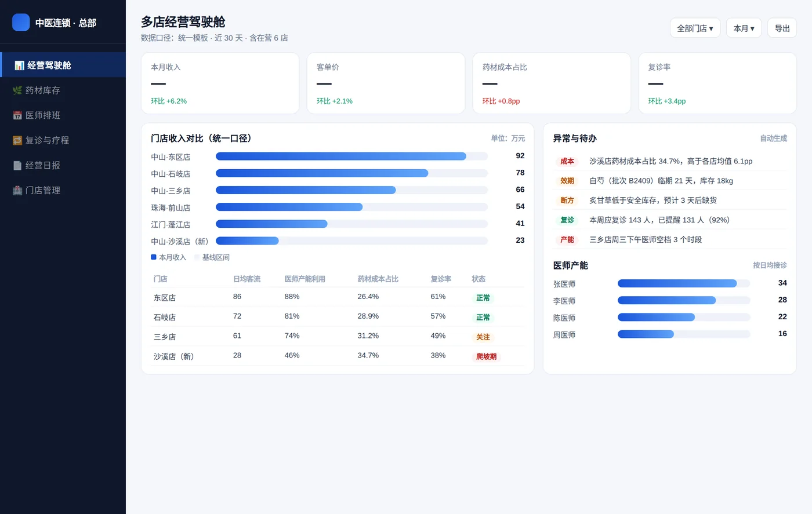Screen dimensions: 812x514
Task: Click the 产能 tag on 三乡店 alert
Action: (567, 239)
